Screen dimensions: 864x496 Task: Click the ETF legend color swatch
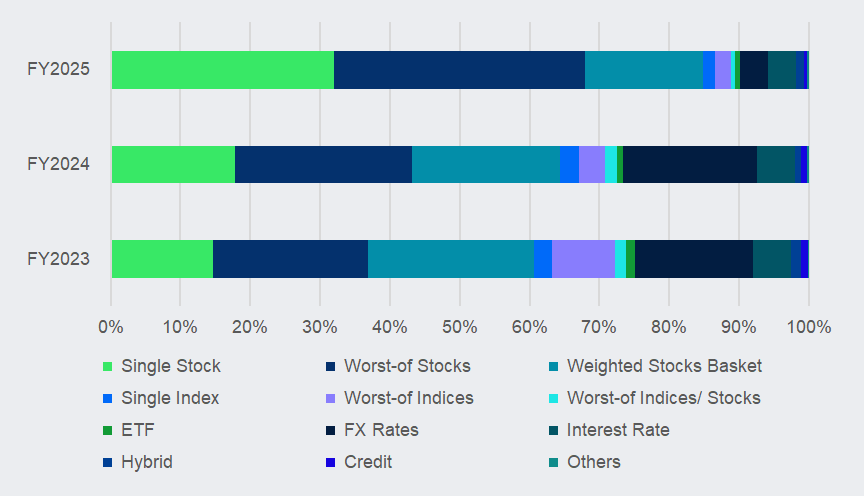[x=108, y=430]
